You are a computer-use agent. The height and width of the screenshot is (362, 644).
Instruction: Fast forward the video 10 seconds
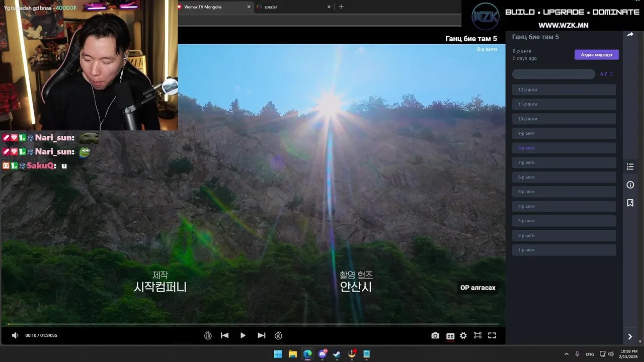point(278,335)
